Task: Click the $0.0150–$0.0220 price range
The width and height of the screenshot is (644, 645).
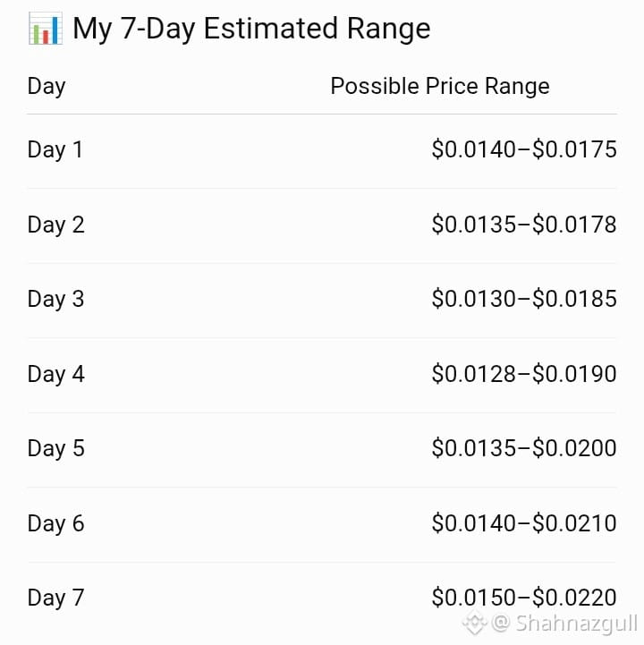Action: tap(524, 597)
